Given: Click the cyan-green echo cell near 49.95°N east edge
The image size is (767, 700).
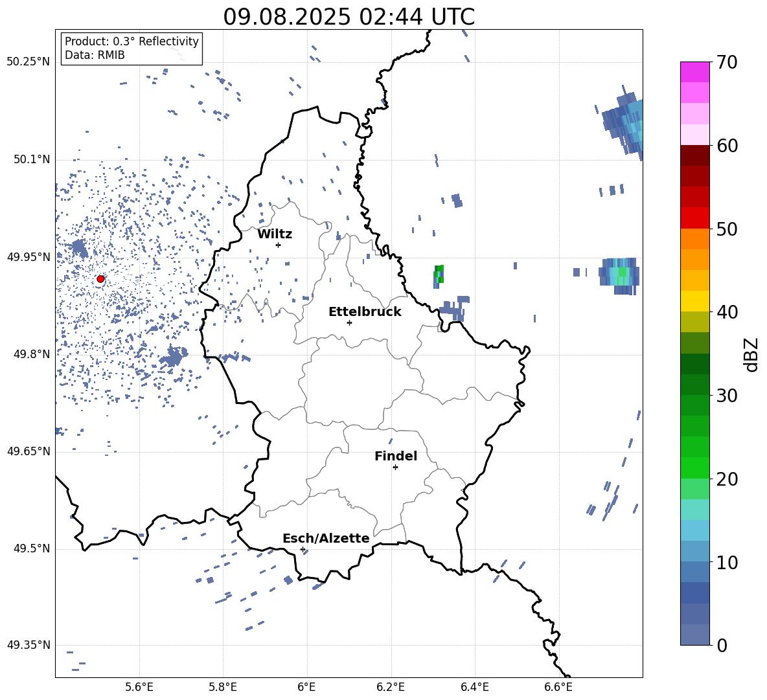Looking at the screenshot, I should click(x=619, y=275).
